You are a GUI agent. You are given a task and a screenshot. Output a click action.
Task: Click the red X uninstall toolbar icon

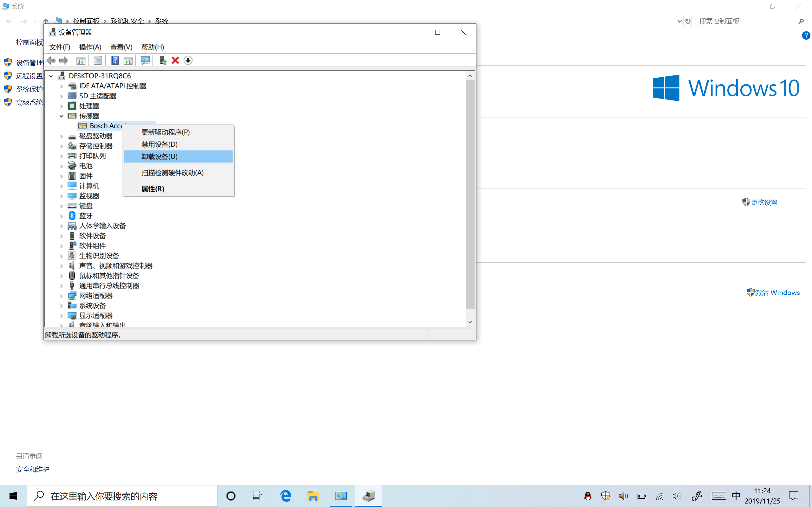tap(175, 60)
